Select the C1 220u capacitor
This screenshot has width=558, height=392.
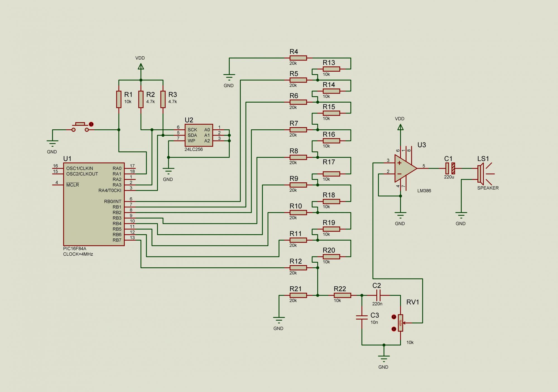pos(450,168)
